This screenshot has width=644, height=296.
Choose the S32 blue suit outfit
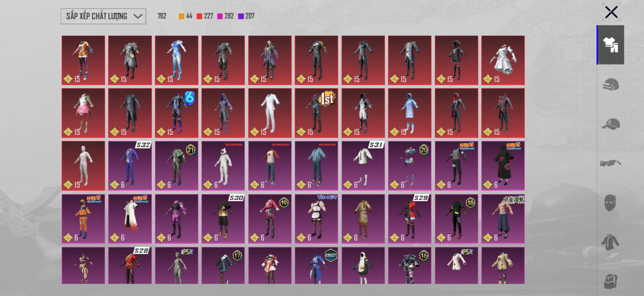[130, 166]
